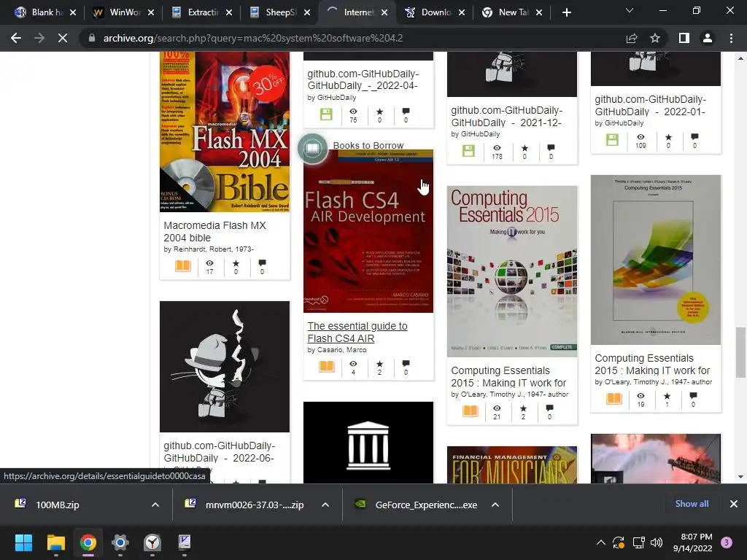Open Computing Essentials 2015 title with 19 views
This screenshot has height=560, width=747.
[652, 365]
